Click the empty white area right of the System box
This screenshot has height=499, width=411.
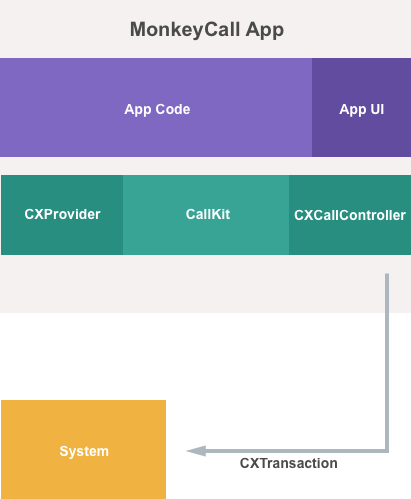(267, 383)
